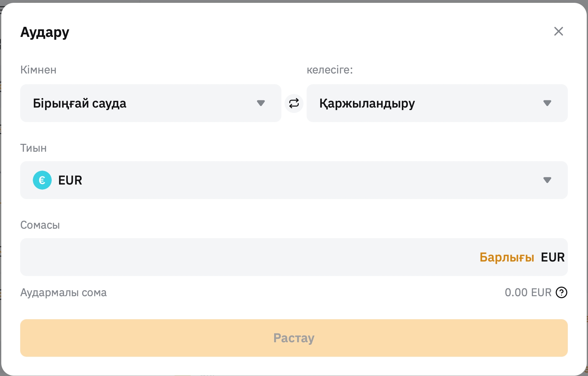
Task: Click the 0.00 EUR transferable amount value
Action: [x=528, y=292]
